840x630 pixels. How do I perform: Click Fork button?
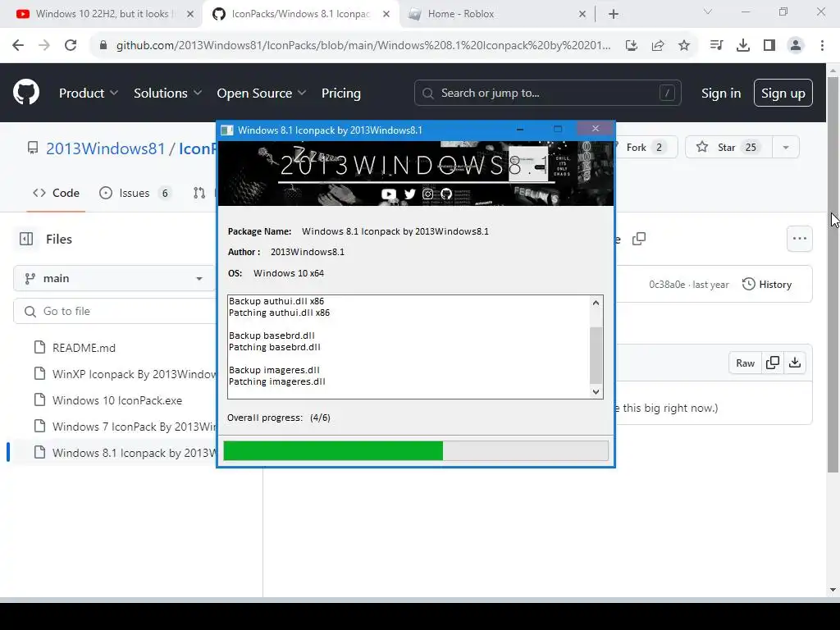pyautogui.click(x=645, y=148)
